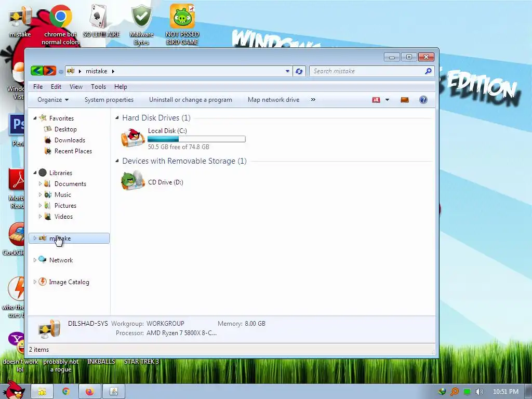The image size is (532, 399).
Task: Select Image Catalog in sidebar
Action: pos(69,282)
